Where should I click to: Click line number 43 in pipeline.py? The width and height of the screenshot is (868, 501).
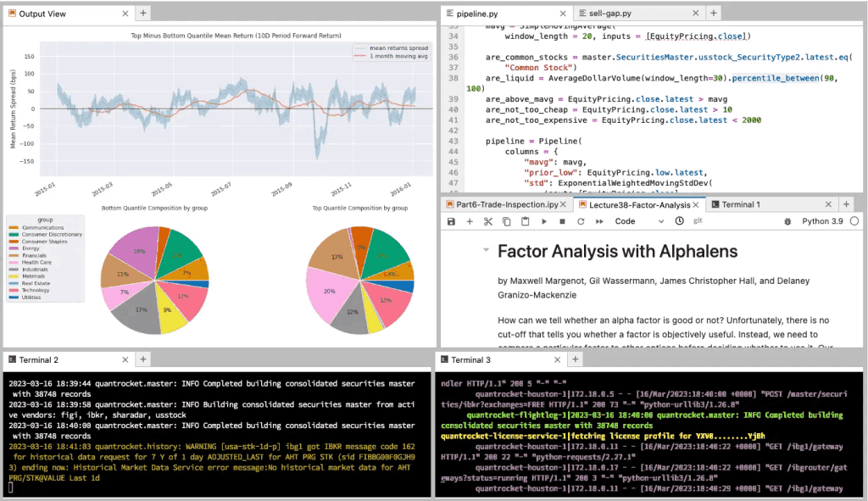[x=453, y=142]
